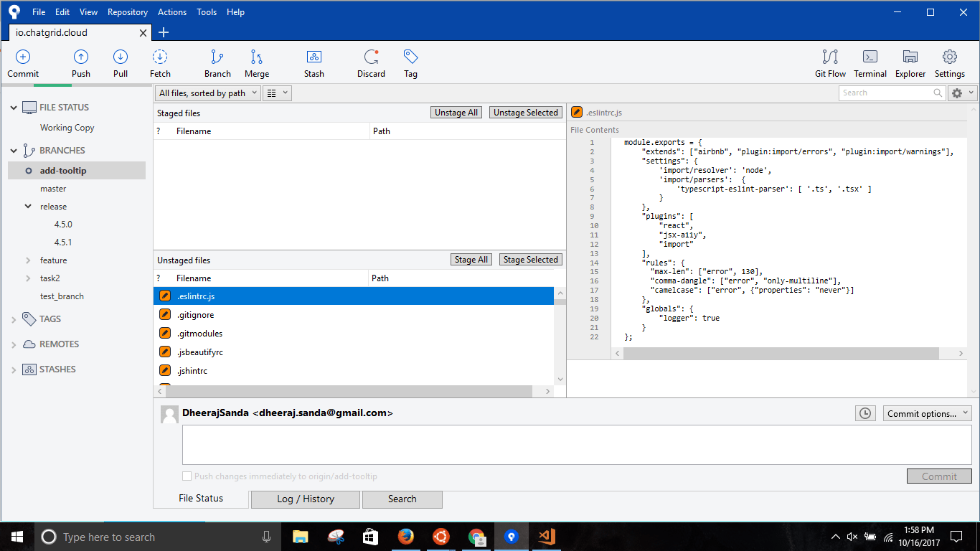
Task: Open the file sorting dropdown
Action: 207,93
